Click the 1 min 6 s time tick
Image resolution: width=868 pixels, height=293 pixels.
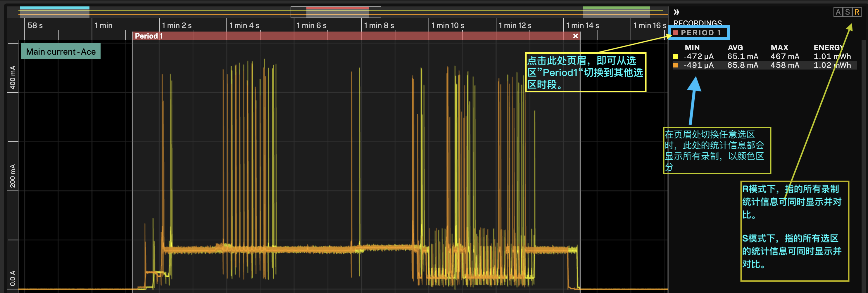(x=311, y=26)
